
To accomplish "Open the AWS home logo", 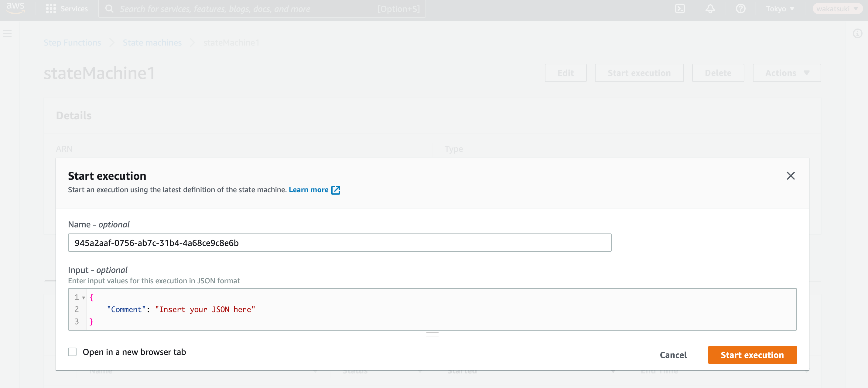I will point(15,8).
